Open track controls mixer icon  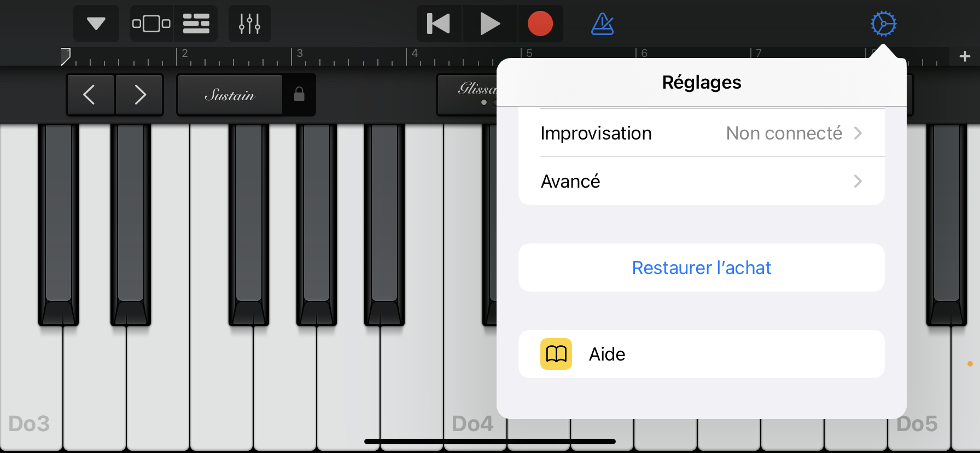(x=249, y=24)
